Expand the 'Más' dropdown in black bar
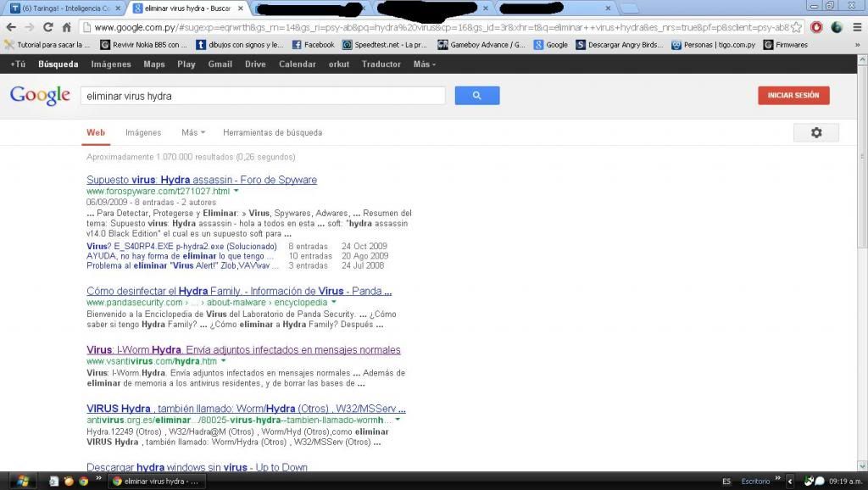The width and height of the screenshot is (868, 490). [425, 64]
